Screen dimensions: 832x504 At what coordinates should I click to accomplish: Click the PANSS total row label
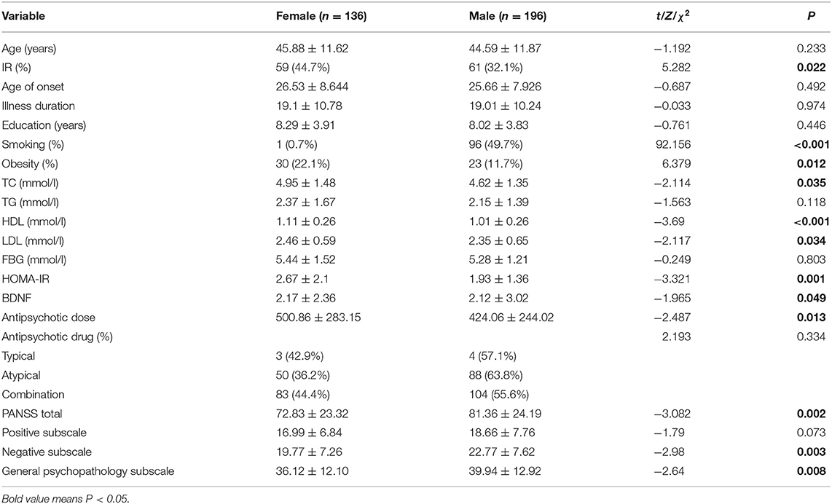[32, 414]
